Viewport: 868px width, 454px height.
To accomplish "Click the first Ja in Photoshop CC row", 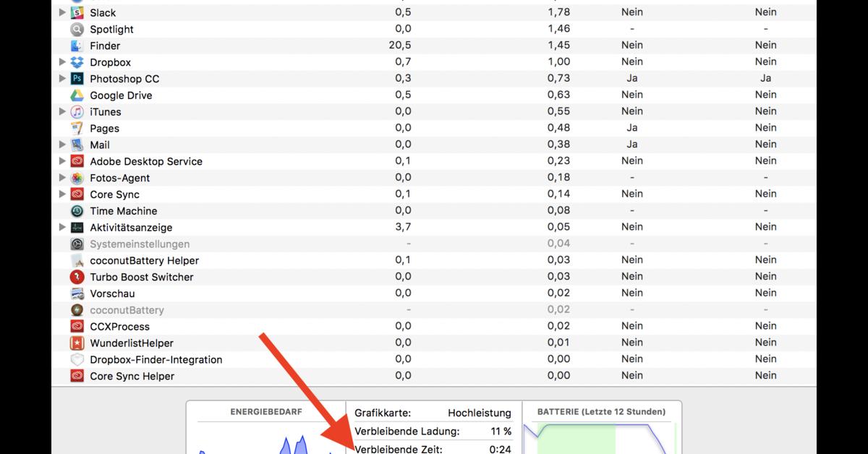I will click(632, 78).
